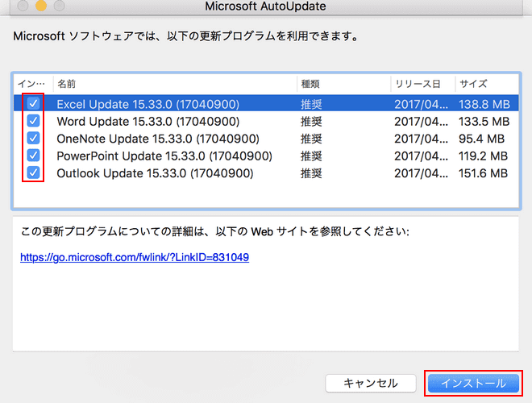Select the Excel Update 15.33.0 (17040900) row name
Screen dimensions: 532x403
pos(148,104)
